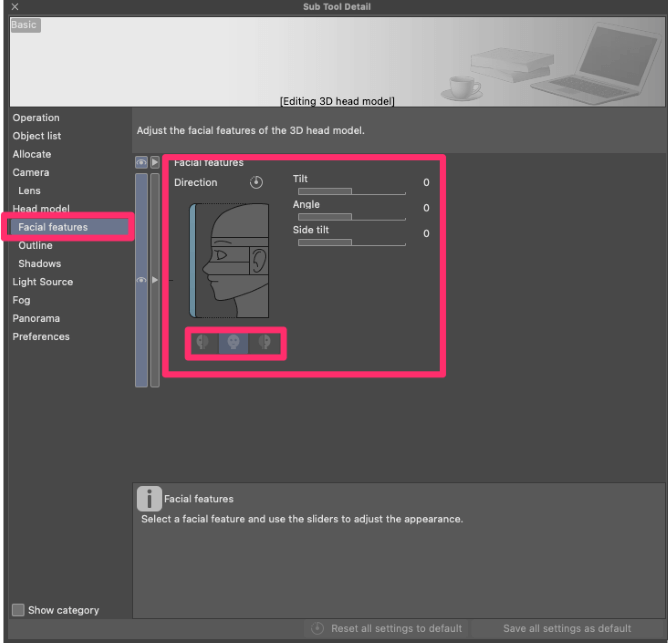
Task: Open the Preferences category
Action: click(41, 337)
